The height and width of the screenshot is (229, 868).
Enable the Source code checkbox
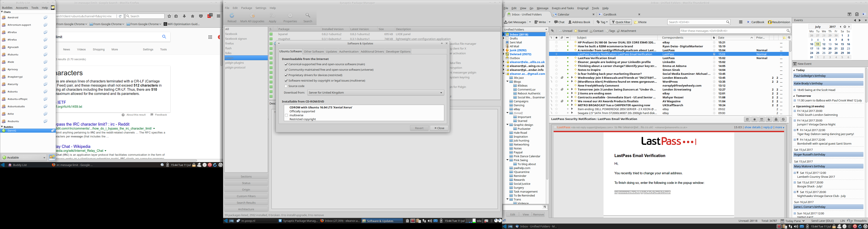[286, 86]
